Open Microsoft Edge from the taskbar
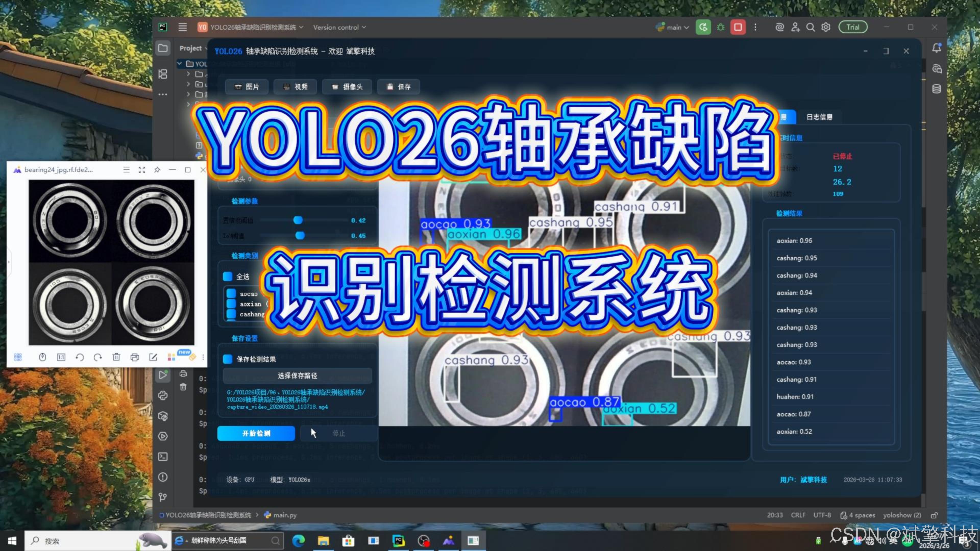The height and width of the screenshot is (551, 980). tap(298, 540)
